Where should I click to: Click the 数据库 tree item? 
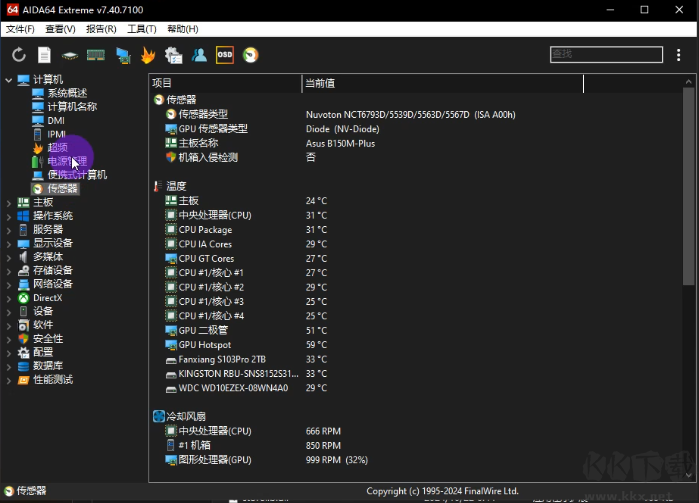48,366
